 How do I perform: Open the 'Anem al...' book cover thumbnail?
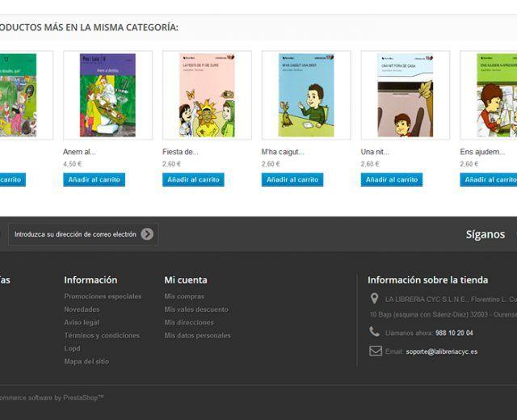(x=107, y=95)
